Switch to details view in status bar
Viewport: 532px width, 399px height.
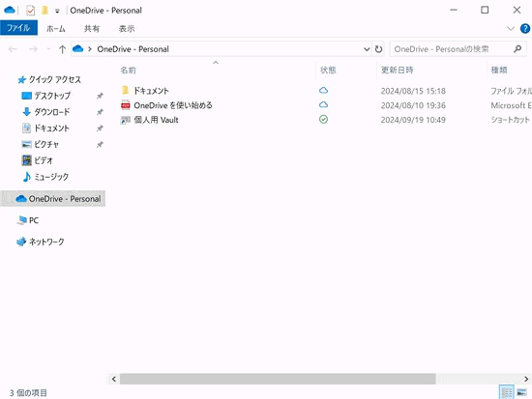pyautogui.click(x=507, y=392)
